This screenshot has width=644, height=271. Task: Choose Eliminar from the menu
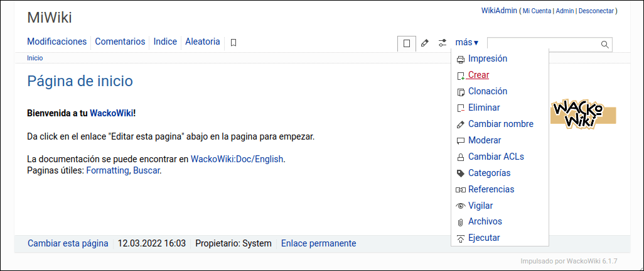pyautogui.click(x=484, y=108)
